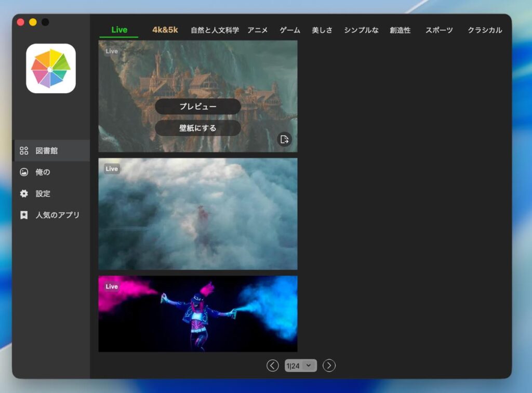The image size is (532, 393).
Task: Open the ゲーム category tab
Action: 290,30
